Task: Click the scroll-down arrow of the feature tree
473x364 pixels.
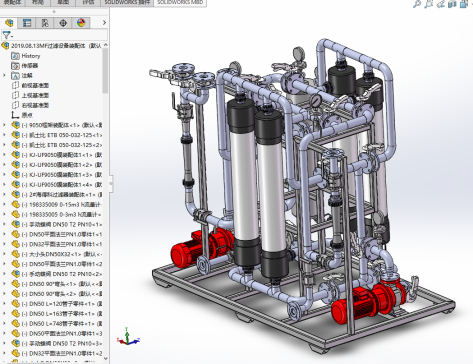Action: tap(106, 359)
